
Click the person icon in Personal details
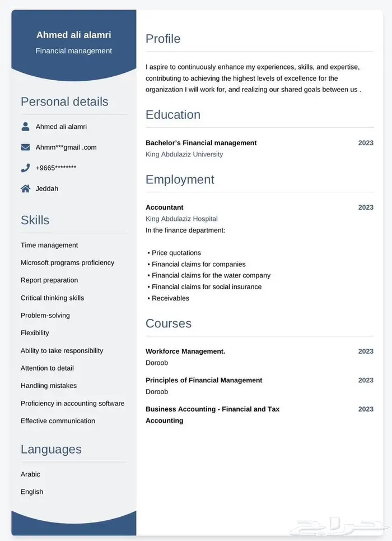click(25, 126)
